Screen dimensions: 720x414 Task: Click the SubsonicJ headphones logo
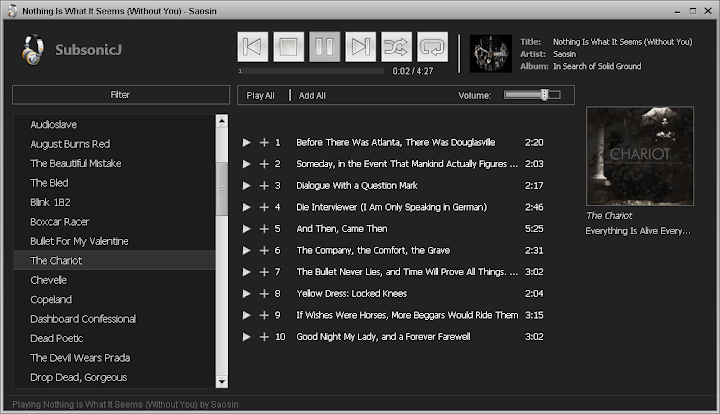coord(33,50)
